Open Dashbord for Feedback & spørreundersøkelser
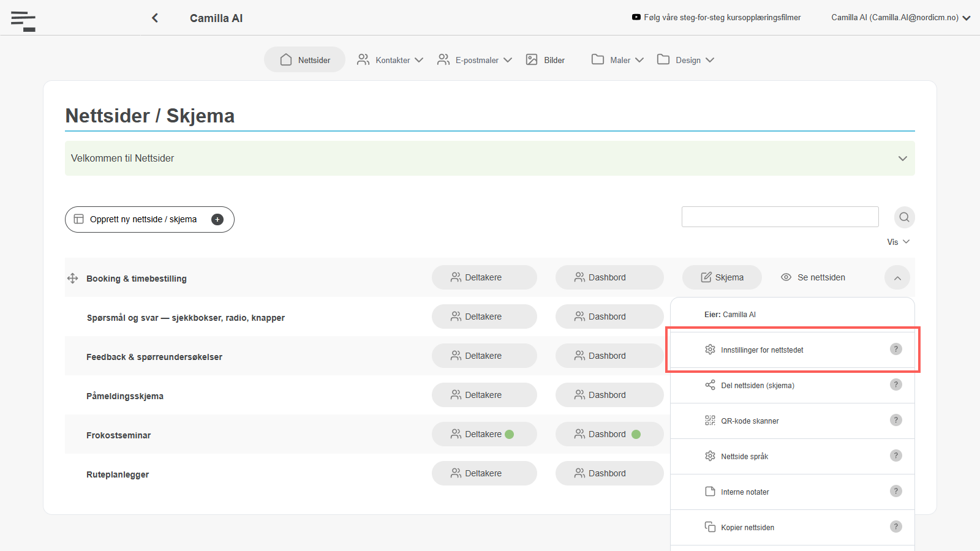This screenshot has height=551, width=980. point(609,356)
